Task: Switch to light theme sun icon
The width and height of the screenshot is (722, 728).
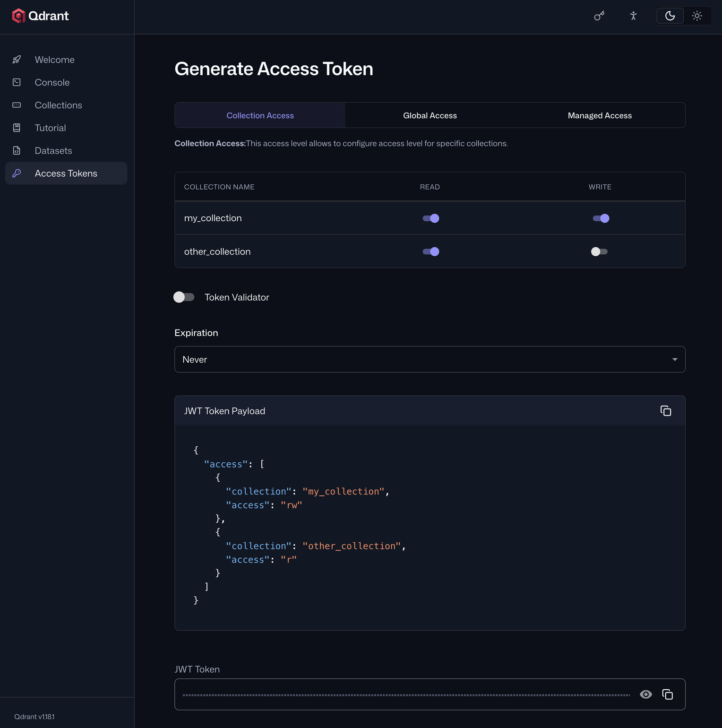Action: point(697,16)
